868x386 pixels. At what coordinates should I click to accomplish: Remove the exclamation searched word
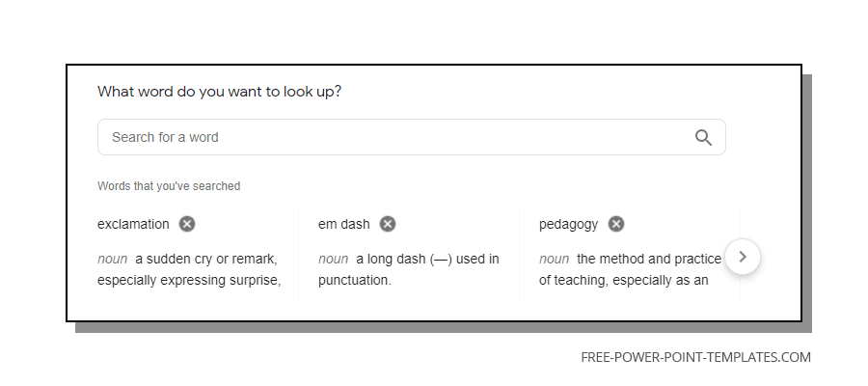tap(187, 224)
